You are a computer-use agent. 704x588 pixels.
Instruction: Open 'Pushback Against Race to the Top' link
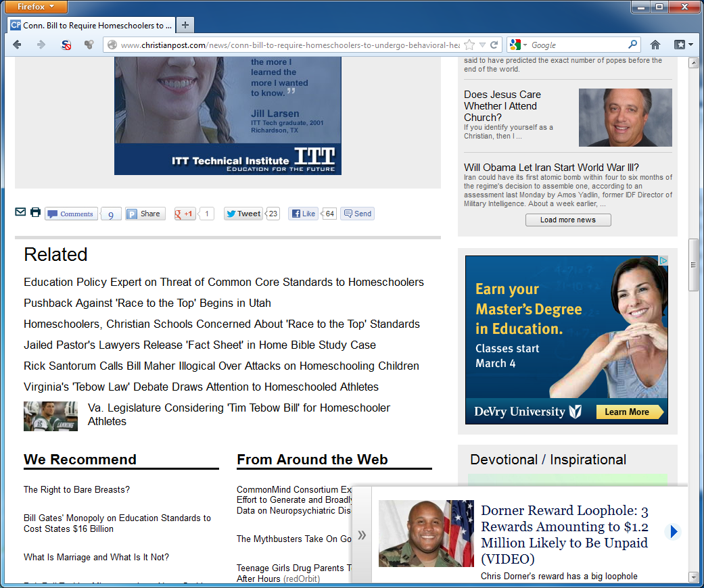coord(147,303)
